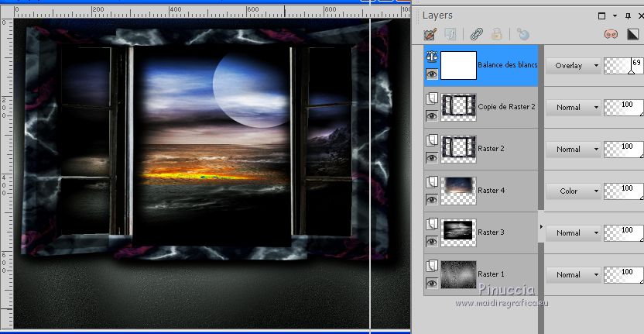Click the Edit Selection icon in Layers toolbar
Image resolution: width=644 pixels, height=334 pixels.
click(430, 34)
